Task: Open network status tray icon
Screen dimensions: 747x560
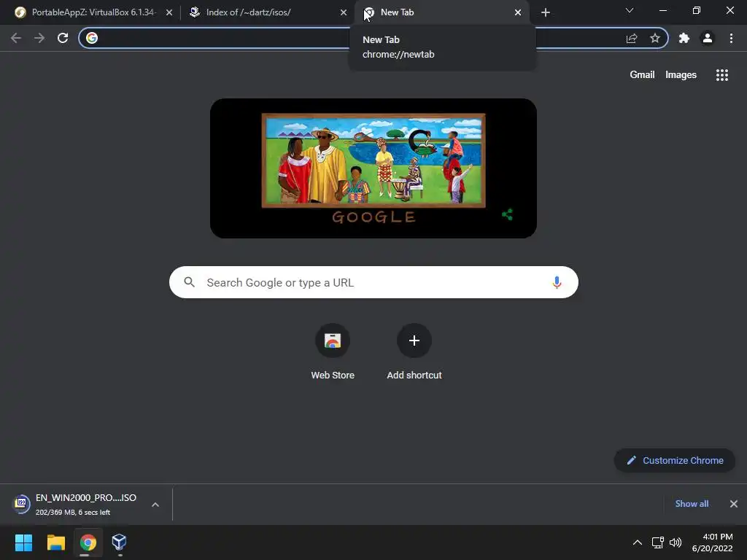Action: pos(658,542)
